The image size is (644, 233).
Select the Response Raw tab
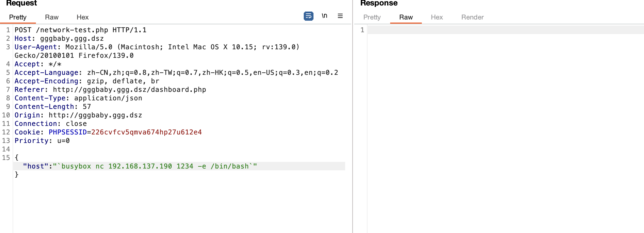[x=406, y=17]
